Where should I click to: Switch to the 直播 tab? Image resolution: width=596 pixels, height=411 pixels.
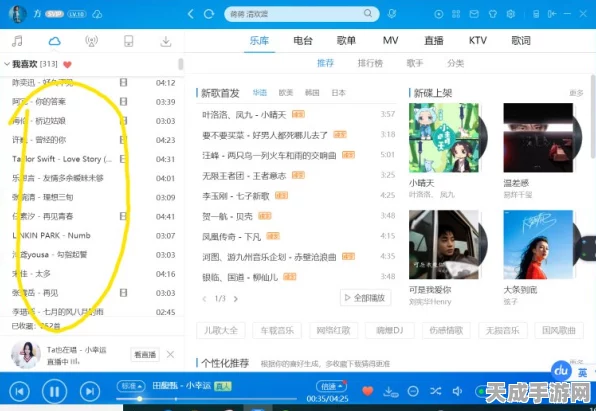(434, 40)
